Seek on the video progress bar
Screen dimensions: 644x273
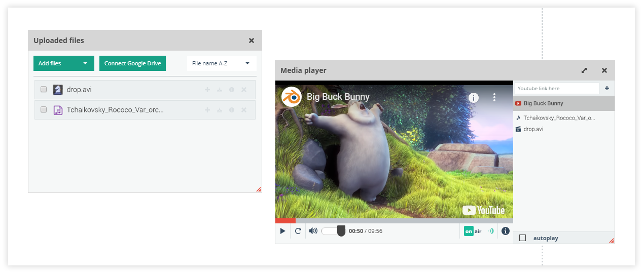point(394,221)
